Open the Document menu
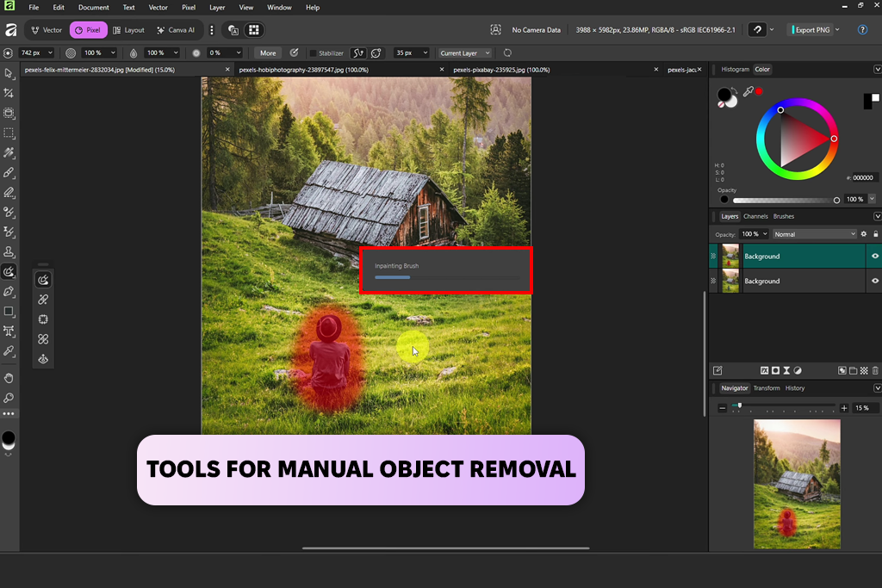Image resolution: width=882 pixels, height=588 pixels. (93, 7)
